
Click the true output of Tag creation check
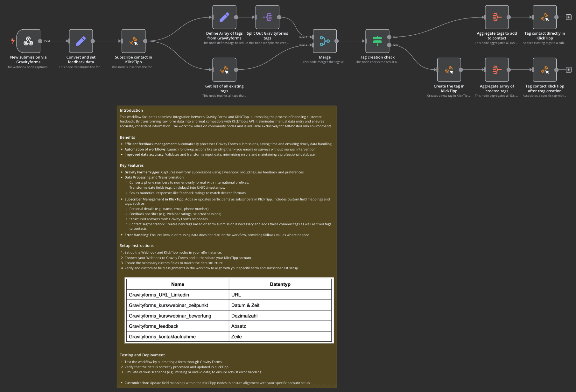(389, 37)
